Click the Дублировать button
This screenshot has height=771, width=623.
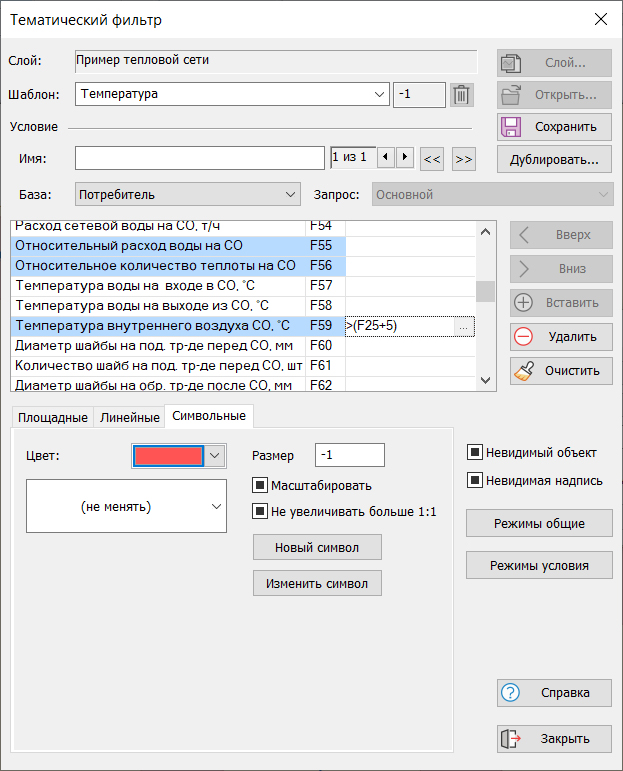(x=554, y=159)
